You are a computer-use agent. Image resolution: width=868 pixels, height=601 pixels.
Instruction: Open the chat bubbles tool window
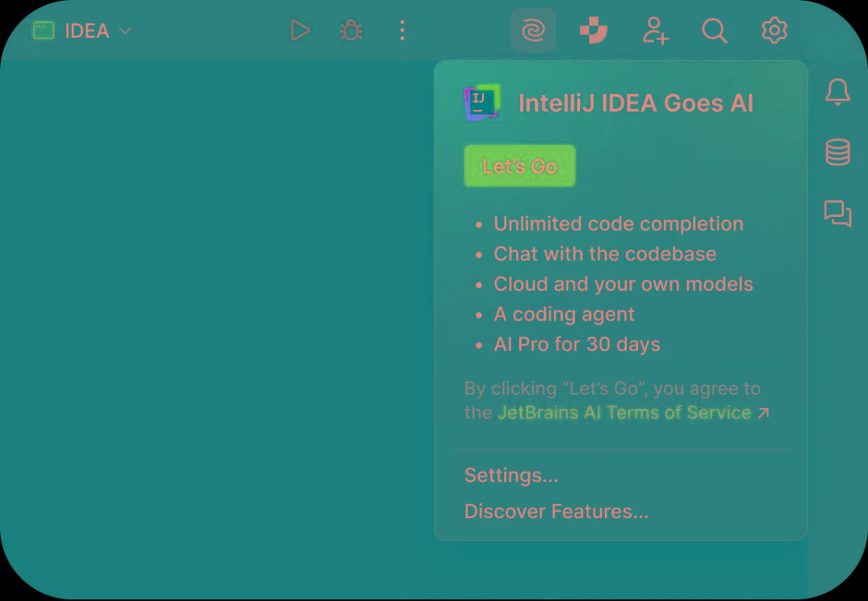pyautogui.click(x=837, y=213)
